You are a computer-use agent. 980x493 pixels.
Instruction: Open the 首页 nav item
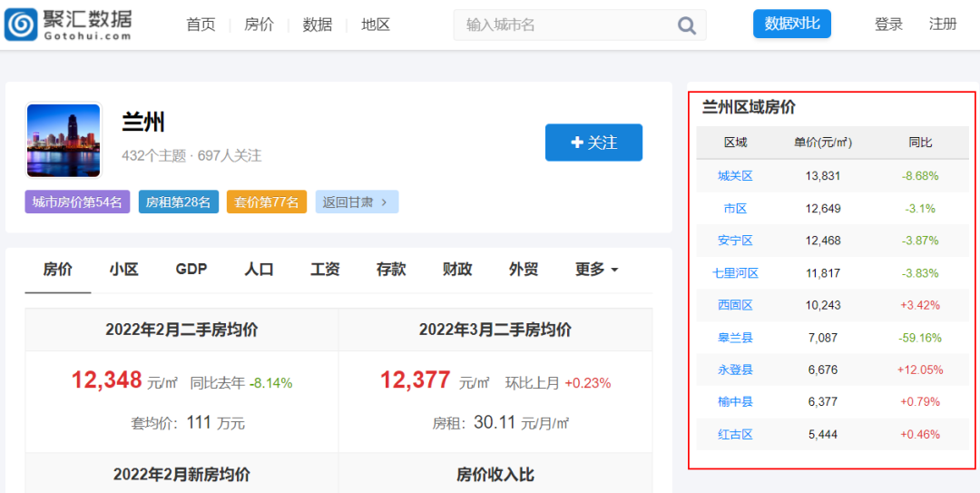coord(201,25)
